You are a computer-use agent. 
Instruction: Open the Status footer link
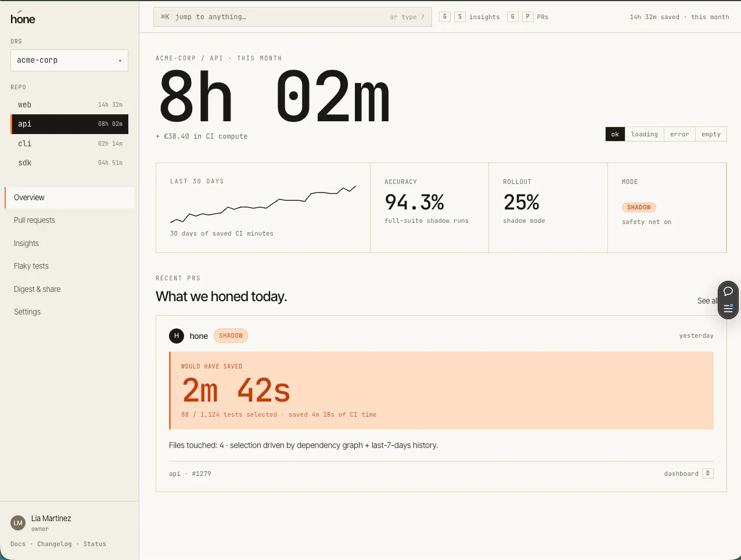95,544
